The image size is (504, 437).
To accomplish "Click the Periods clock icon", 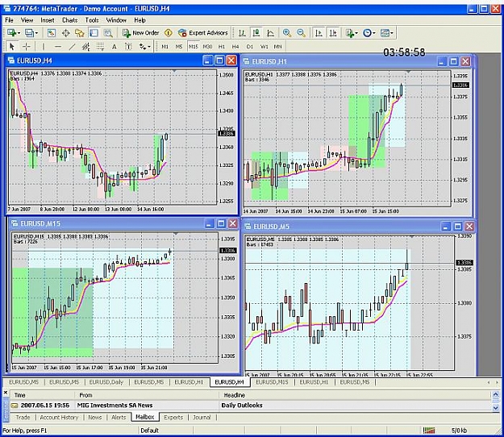I will pos(367,33).
